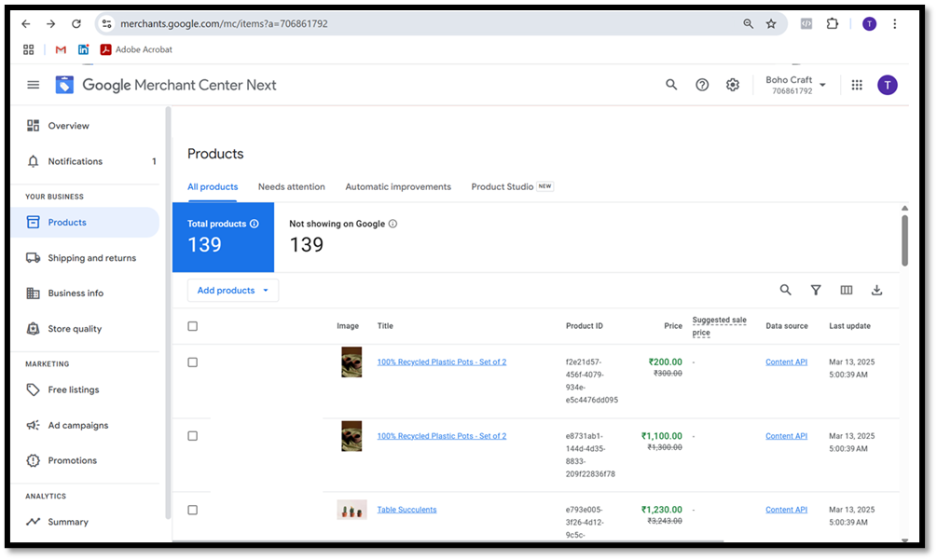Switch to the Automatic improvements tab
The height and width of the screenshot is (560, 937).
click(x=398, y=187)
